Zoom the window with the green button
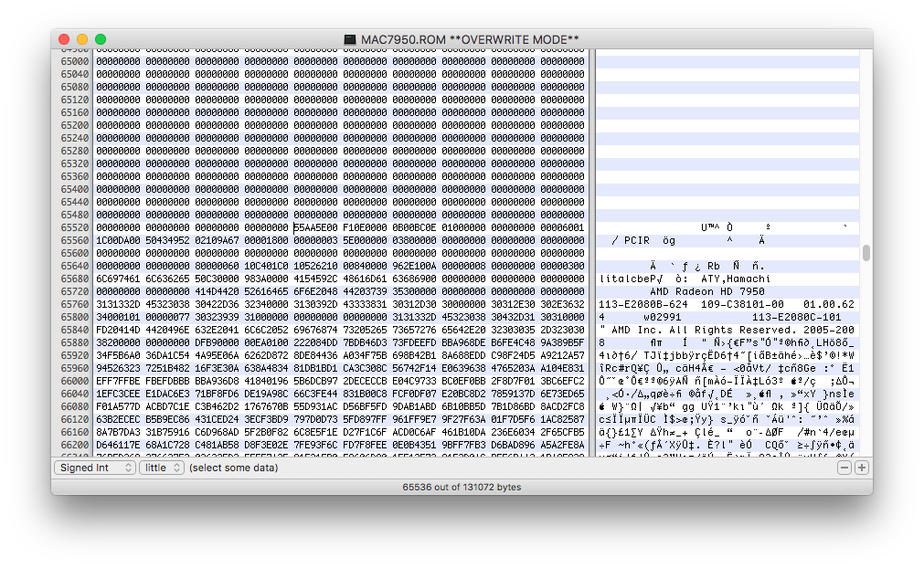 click(x=101, y=39)
